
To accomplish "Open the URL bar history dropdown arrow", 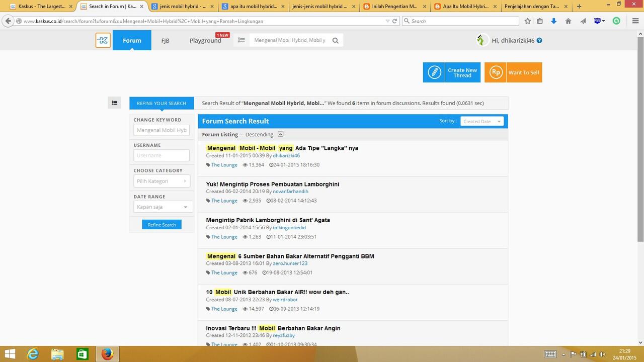I will pyautogui.click(x=387, y=21).
